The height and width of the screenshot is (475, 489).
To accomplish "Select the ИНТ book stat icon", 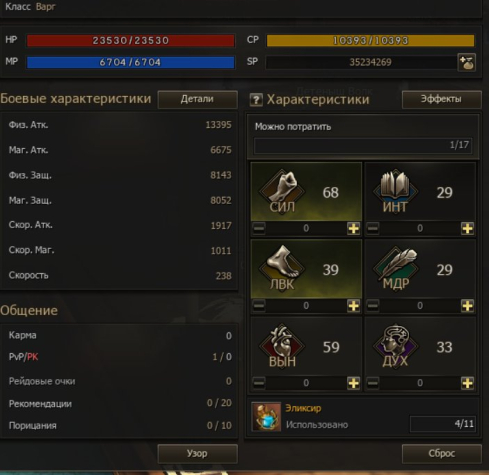I will point(395,191).
